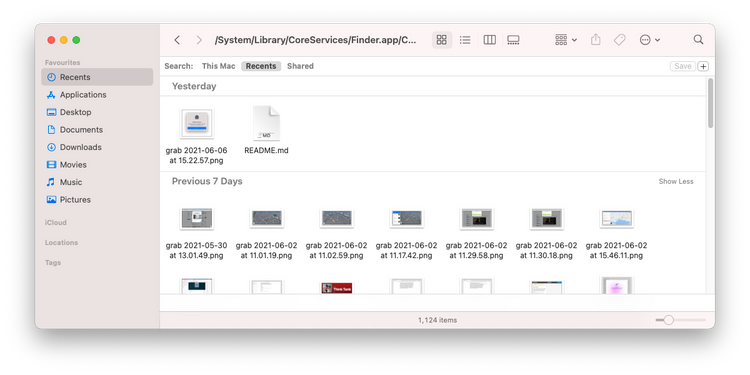Switch to list view in toolbar
Screen dimensions: 750x375
pos(465,40)
